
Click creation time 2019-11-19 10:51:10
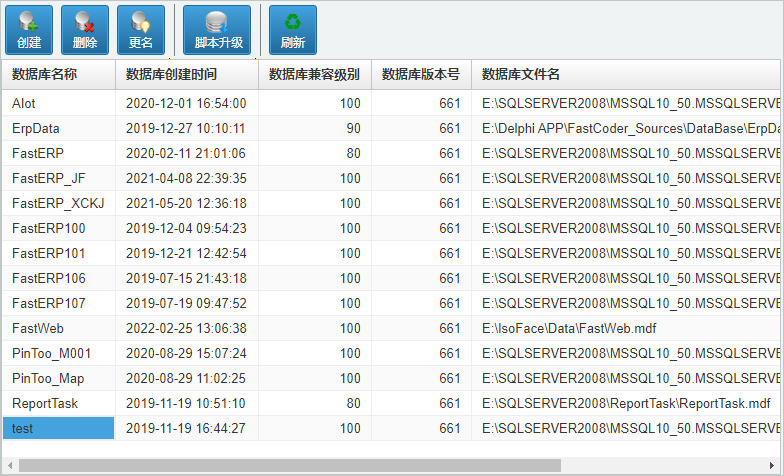click(186, 404)
